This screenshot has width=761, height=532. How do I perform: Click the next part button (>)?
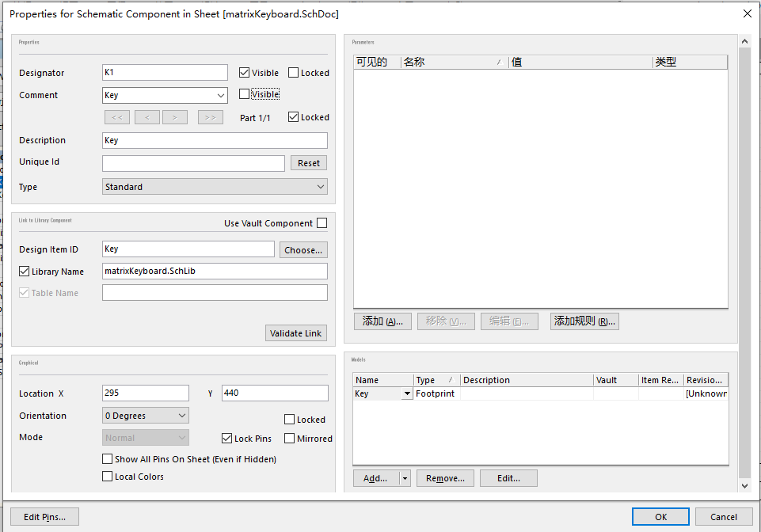175,117
